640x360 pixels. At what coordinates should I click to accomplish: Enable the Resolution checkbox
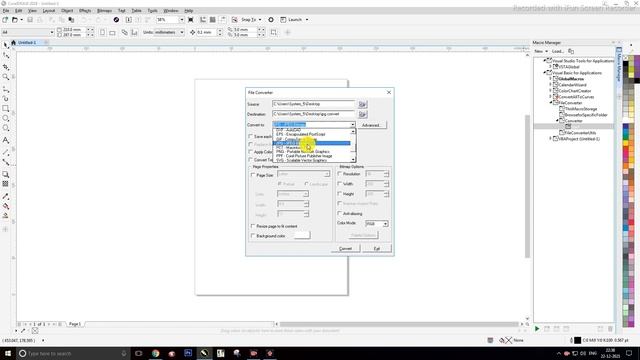tap(340, 174)
